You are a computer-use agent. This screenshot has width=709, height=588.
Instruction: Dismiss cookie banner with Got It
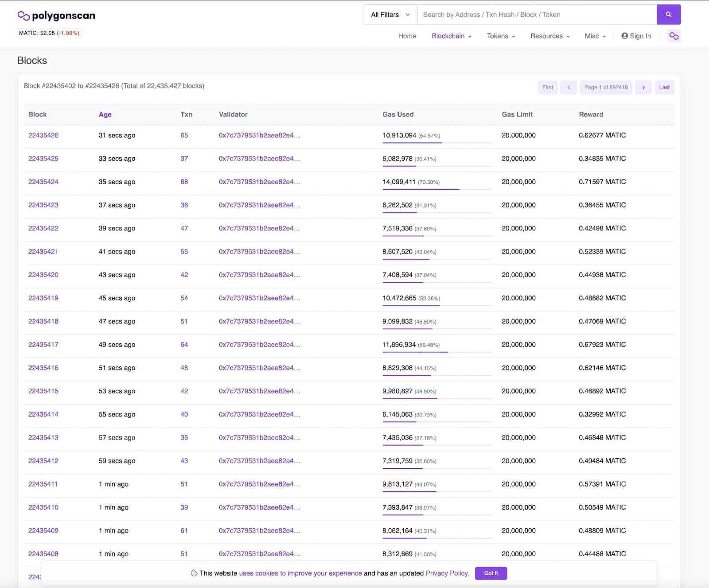(x=491, y=573)
